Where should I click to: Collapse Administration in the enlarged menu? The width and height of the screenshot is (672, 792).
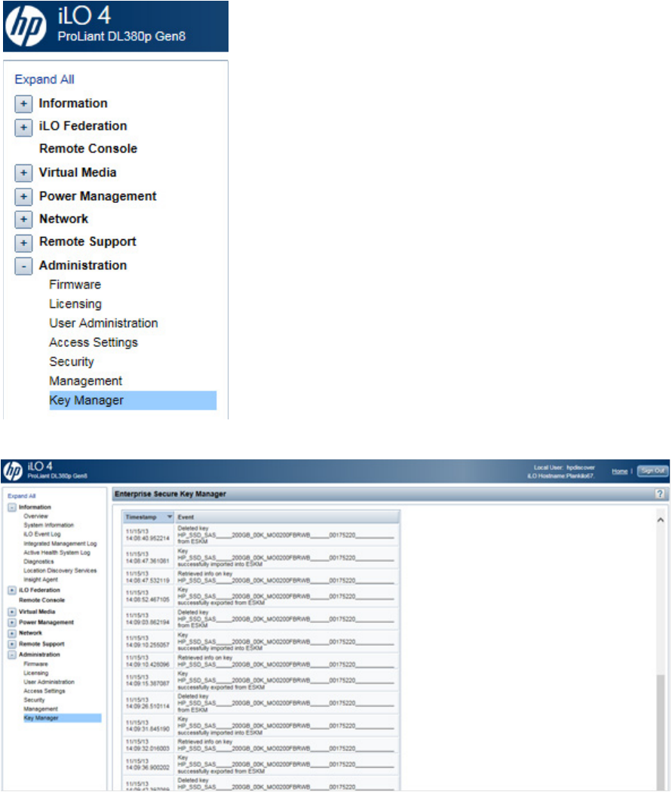tap(23, 266)
